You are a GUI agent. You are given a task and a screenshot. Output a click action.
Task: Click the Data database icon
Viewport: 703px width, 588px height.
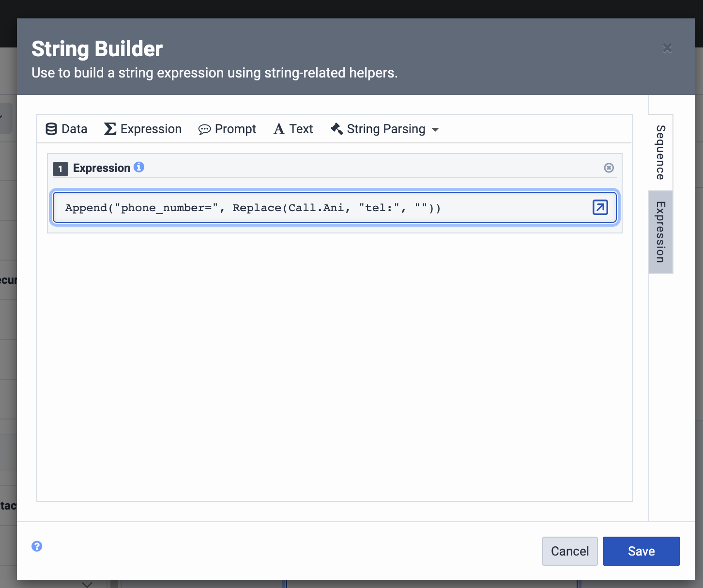click(51, 129)
